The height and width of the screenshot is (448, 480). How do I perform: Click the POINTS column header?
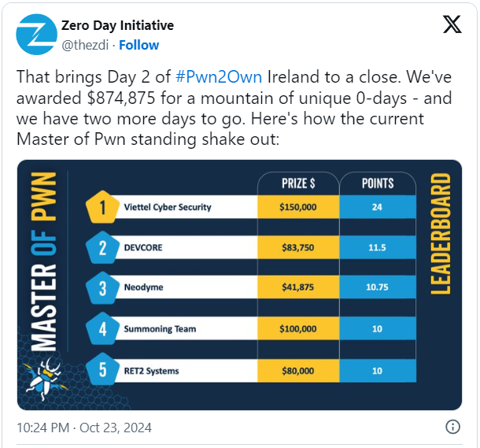coord(376,183)
